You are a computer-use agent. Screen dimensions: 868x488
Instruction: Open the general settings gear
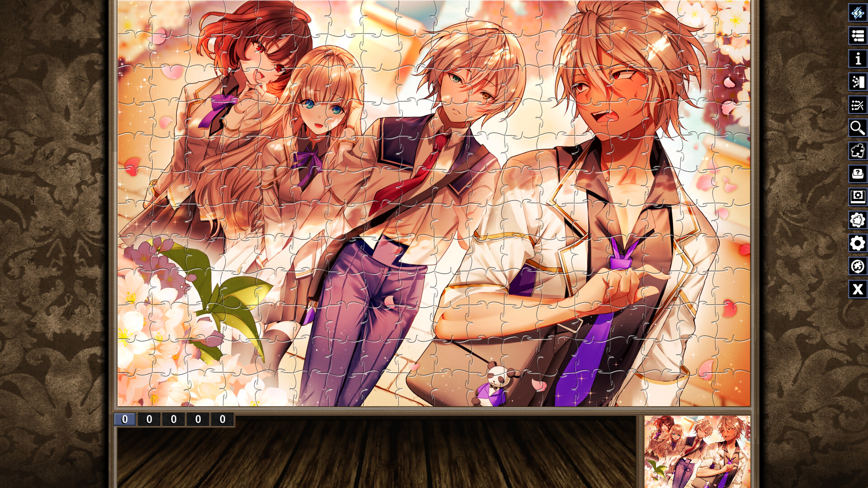point(858,243)
